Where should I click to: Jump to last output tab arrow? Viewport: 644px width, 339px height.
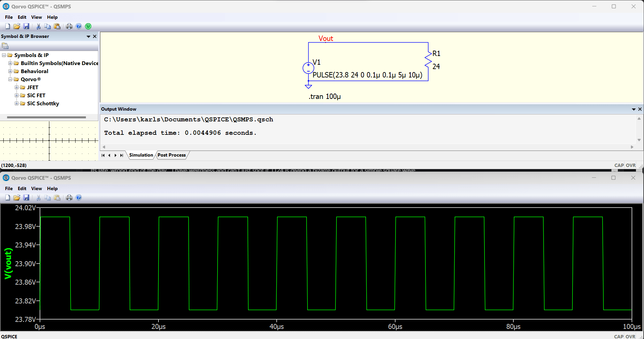(x=122, y=155)
